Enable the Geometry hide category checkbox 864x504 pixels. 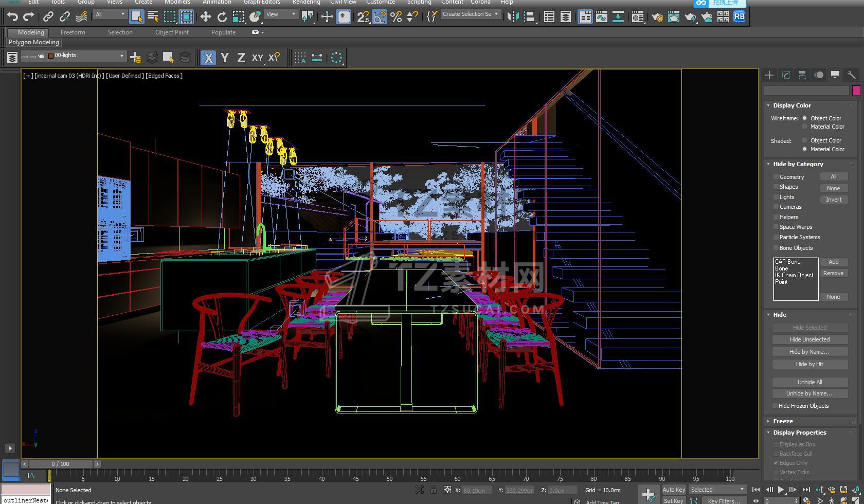coord(776,177)
